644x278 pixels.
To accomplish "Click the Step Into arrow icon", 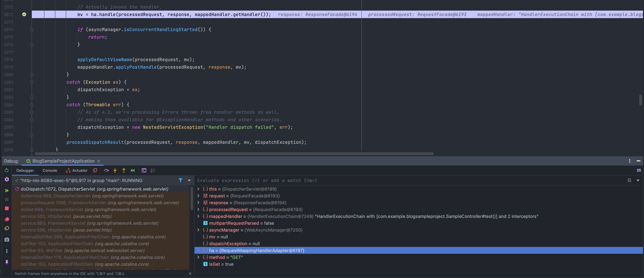I will [115, 170].
